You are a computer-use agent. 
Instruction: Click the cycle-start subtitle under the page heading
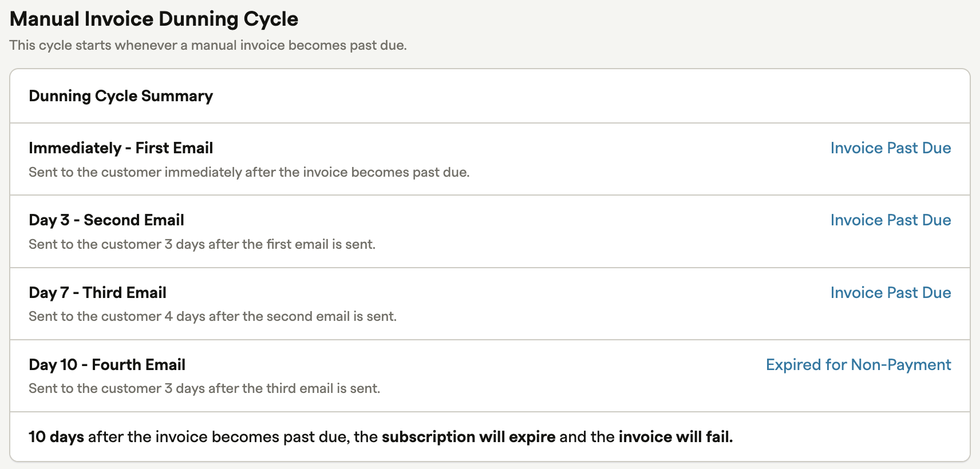tap(208, 45)
